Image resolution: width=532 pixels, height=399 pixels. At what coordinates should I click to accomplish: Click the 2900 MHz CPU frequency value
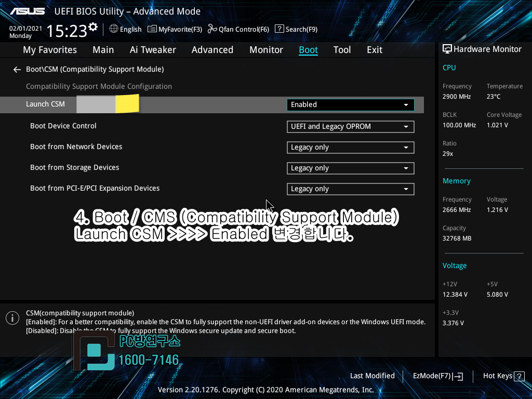coord(456,96)
